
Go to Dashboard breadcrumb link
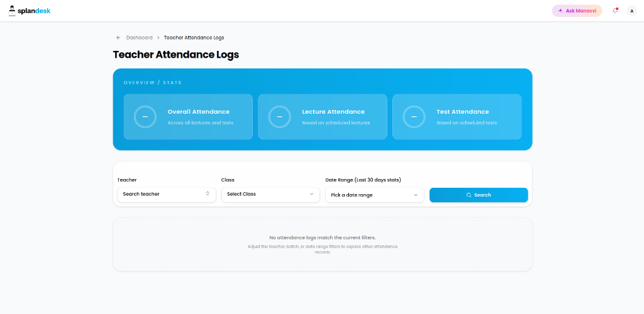[139, 37]
